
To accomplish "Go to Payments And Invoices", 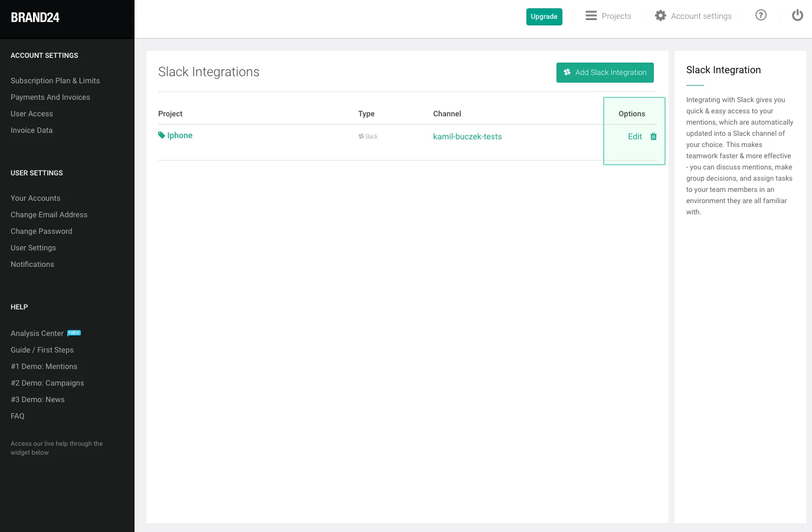I will pos(50,97).
